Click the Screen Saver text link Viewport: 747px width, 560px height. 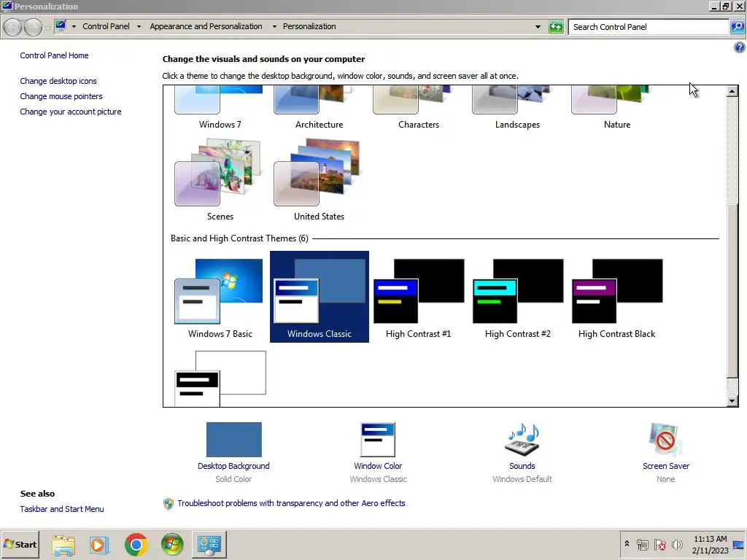(x=665, y=466)
